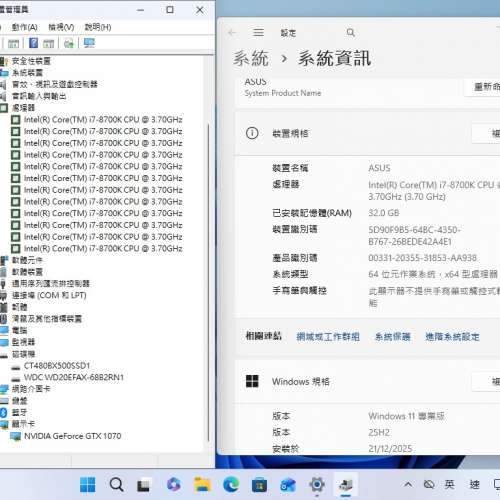
Task: Click the Windows 11 專業版 edition value
Action: pyautogui.click(x=406, y=416)
